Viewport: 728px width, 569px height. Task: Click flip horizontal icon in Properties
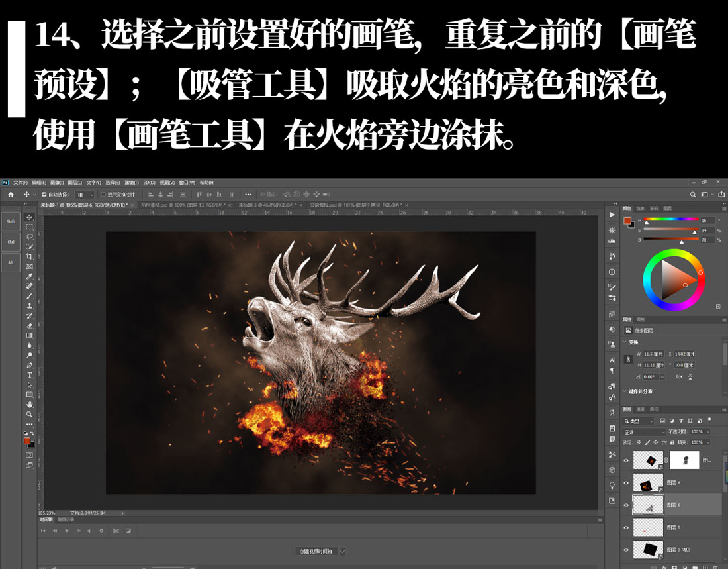point(679,376)
